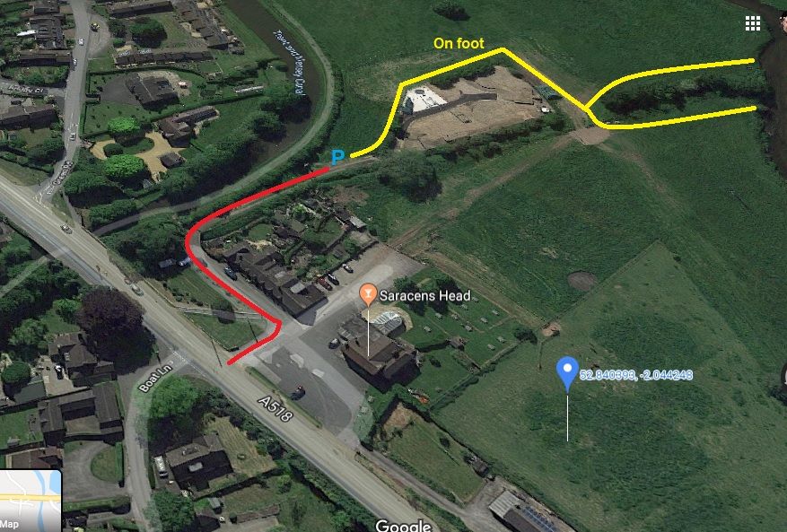This screenshot has width=787, height=532.
Task: Open the Google apps grid menu
Action: click(x=752, y=23)
